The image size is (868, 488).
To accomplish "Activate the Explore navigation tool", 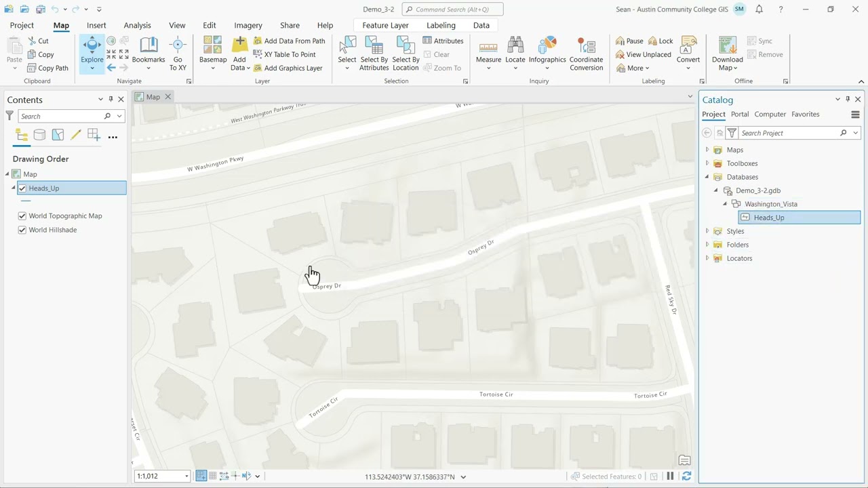I will [92, 53].
